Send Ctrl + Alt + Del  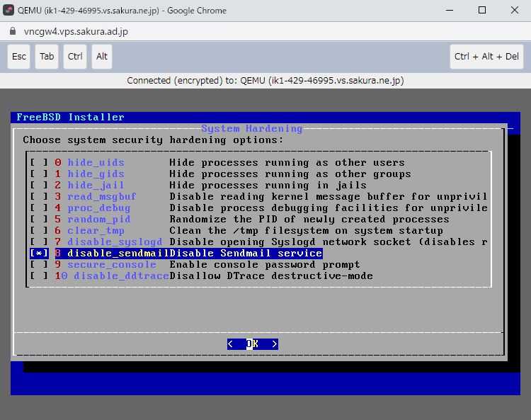(486, 57)
